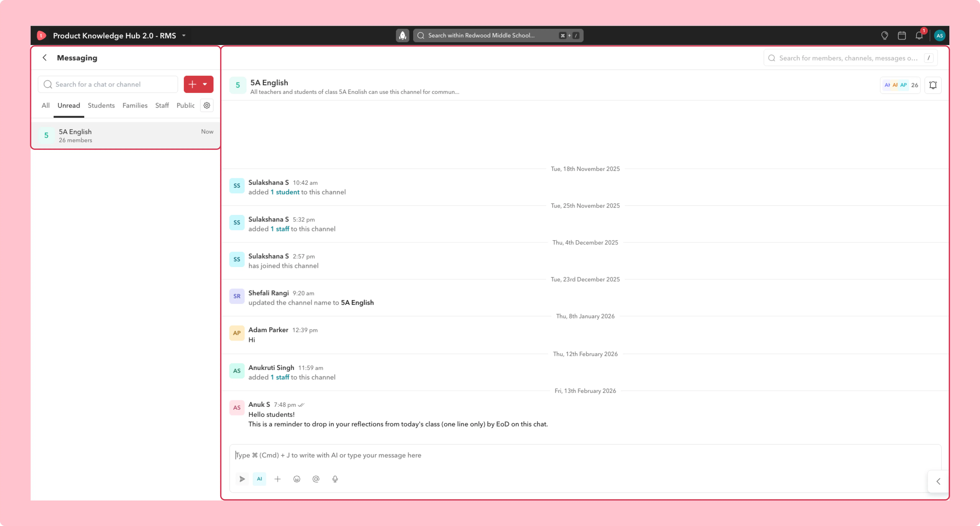Expand the side panel chevron at bottom right
The height and width of the screenshot is (526, 980).
pyautogui.click(x=939, y=482)
